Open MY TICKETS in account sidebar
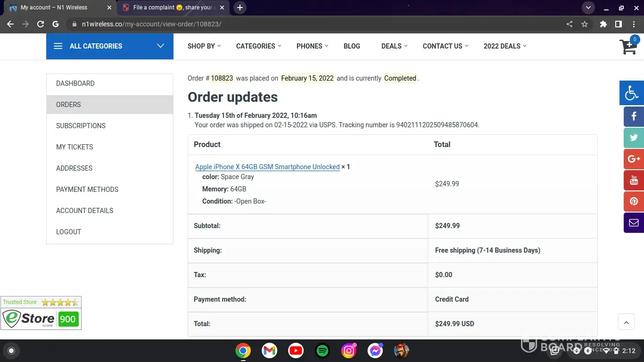This screenshot has height=362, width=644. [110, 147]
